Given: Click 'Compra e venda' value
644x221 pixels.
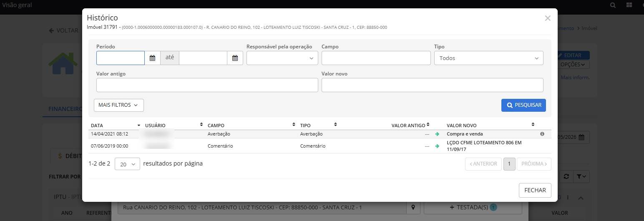Looking at the screenshot, I should 465,134.
